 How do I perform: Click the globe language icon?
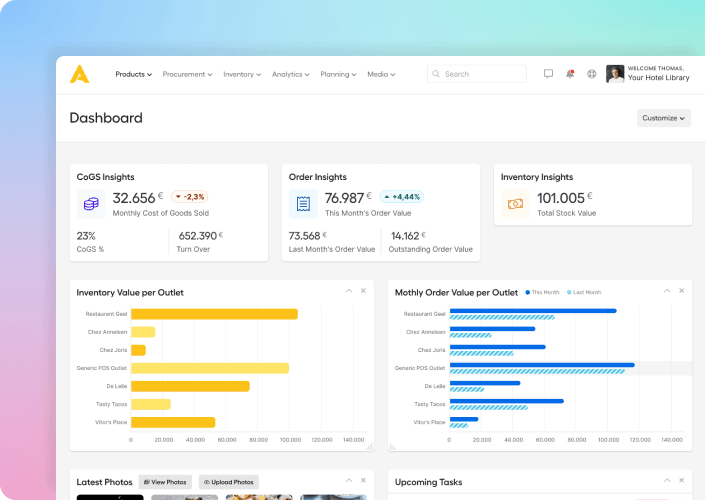click(592, 74)
